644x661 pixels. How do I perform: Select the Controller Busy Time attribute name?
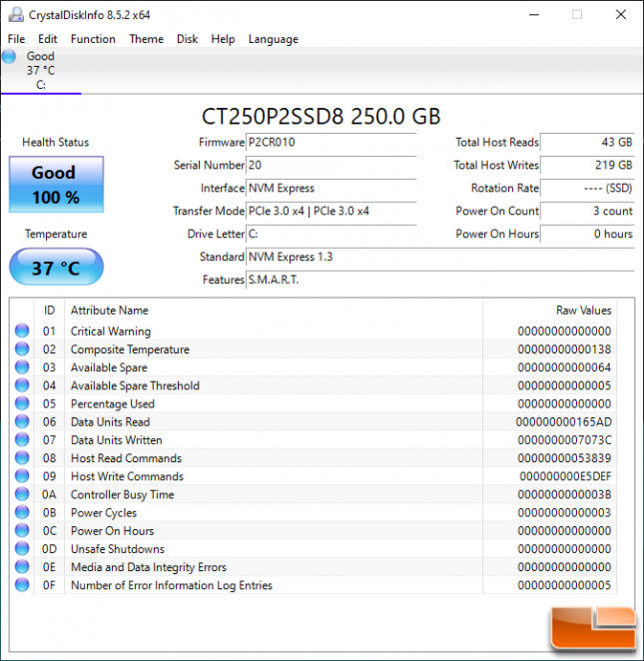tap(122, 494)
